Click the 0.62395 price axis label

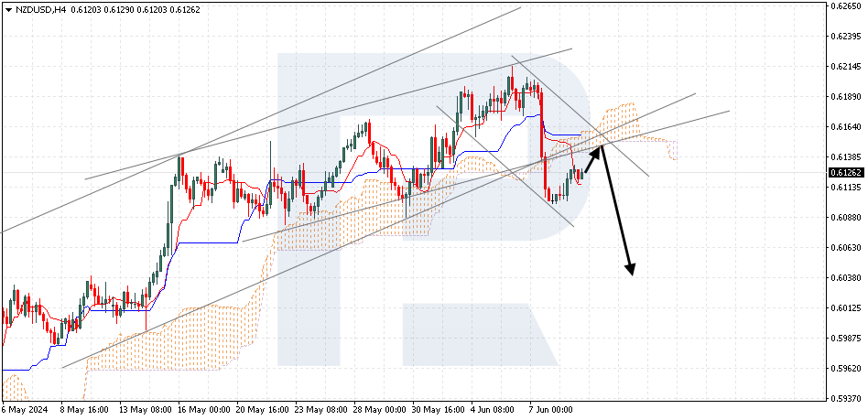pyautogui.click(x=847, y=37)
